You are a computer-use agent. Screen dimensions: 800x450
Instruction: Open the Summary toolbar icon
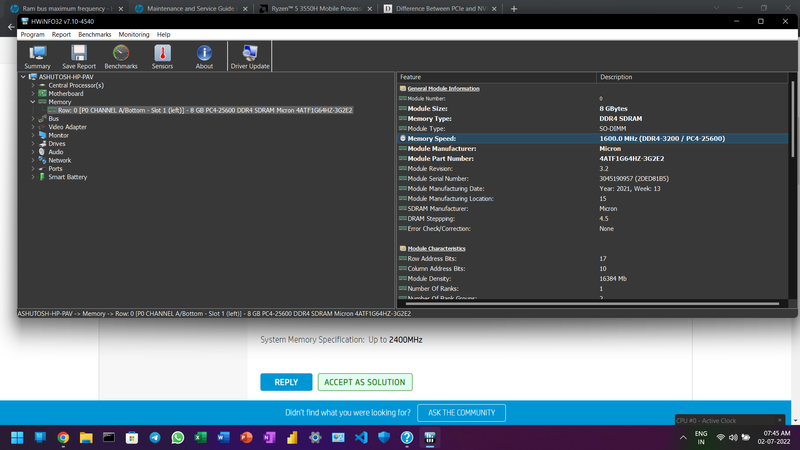click(37, 57)
